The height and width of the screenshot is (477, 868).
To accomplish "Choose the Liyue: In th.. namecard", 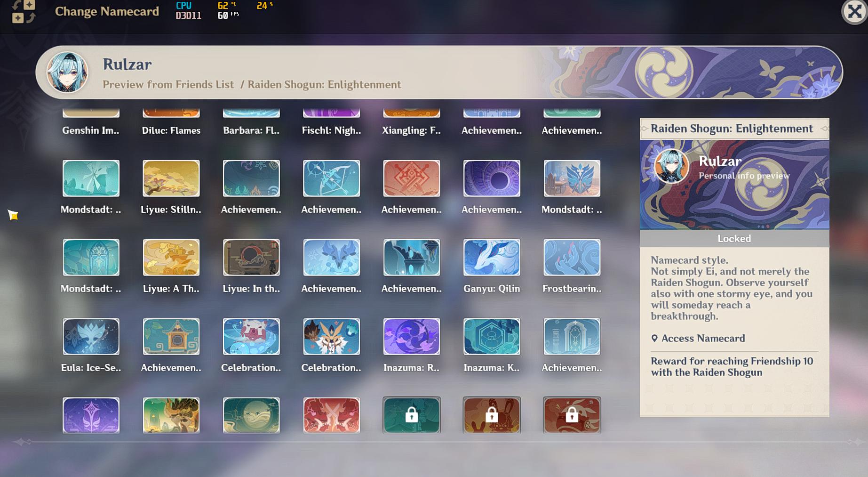I will click(x=251, y=257).
